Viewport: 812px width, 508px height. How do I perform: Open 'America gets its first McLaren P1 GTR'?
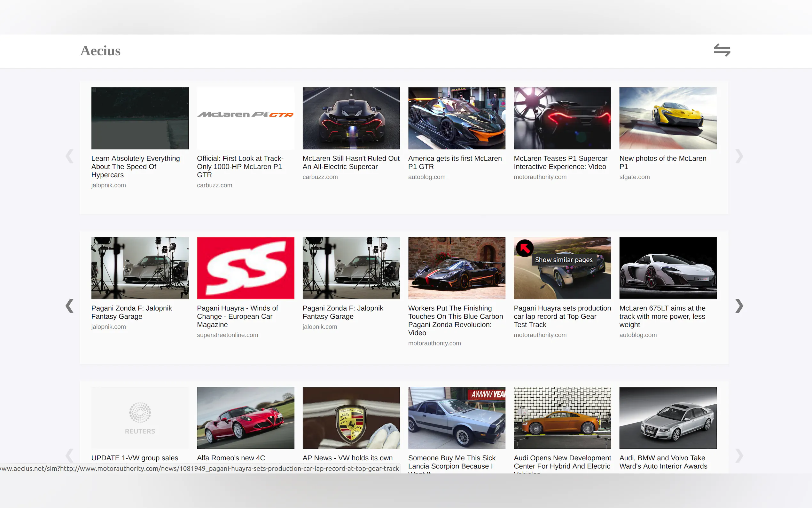pyautogui.click(x=455, y=163)
